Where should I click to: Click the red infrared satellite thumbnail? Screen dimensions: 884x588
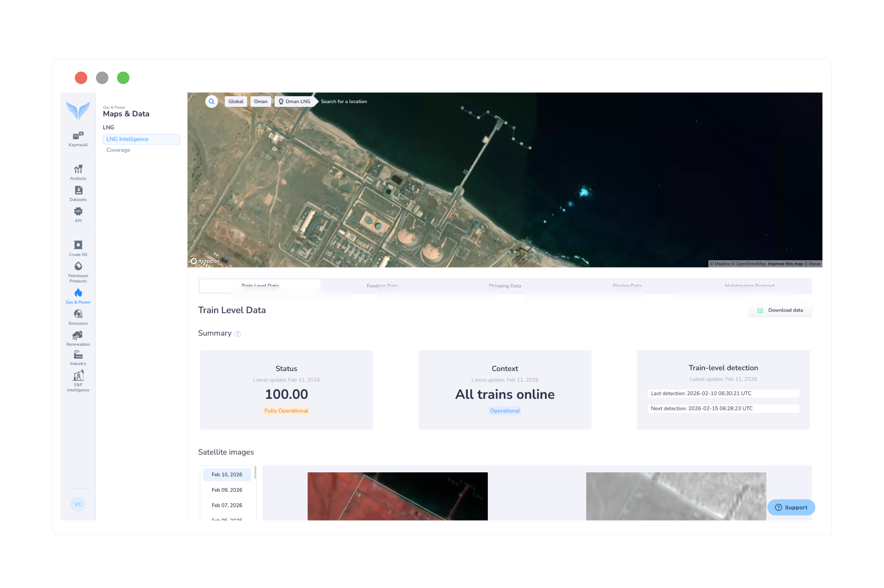click(397, 496)
